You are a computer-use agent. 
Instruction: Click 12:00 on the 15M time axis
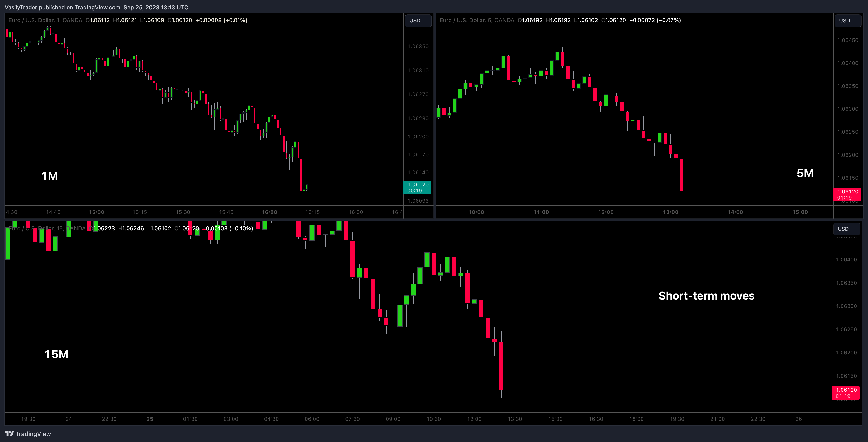[x=474, y=419]
